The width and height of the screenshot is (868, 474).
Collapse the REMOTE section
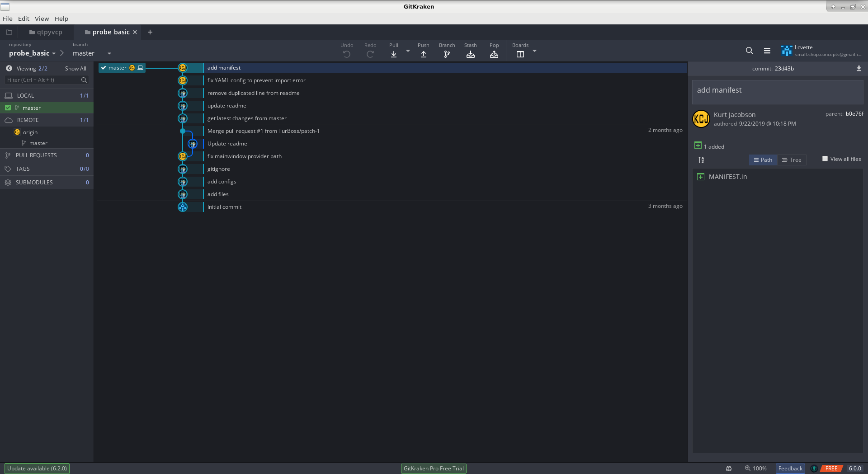tap(47, 120)
